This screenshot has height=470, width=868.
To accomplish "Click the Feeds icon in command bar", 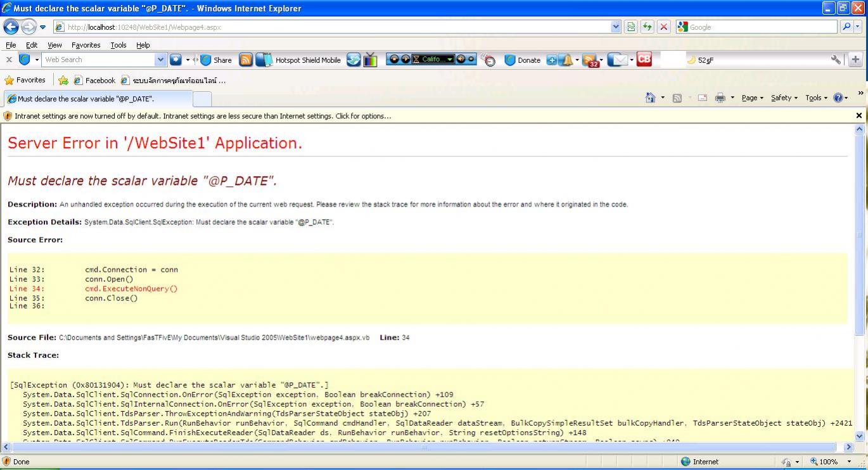I will point(677,98).
